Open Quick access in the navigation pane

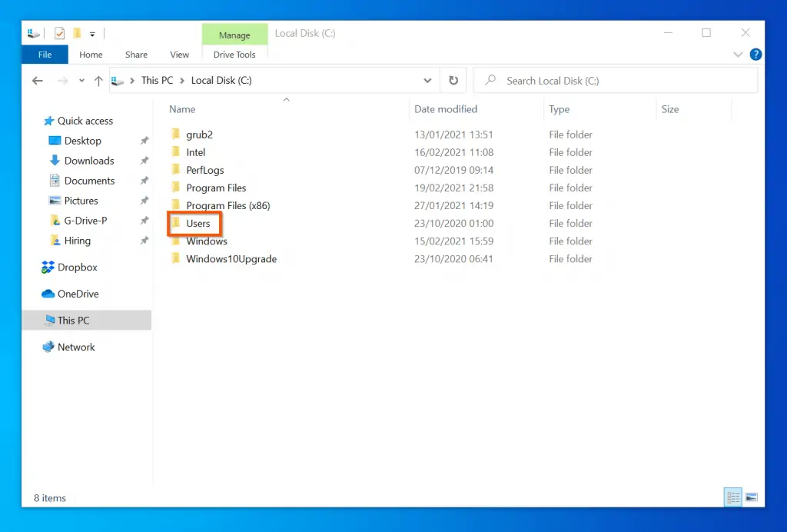(78, 121)
